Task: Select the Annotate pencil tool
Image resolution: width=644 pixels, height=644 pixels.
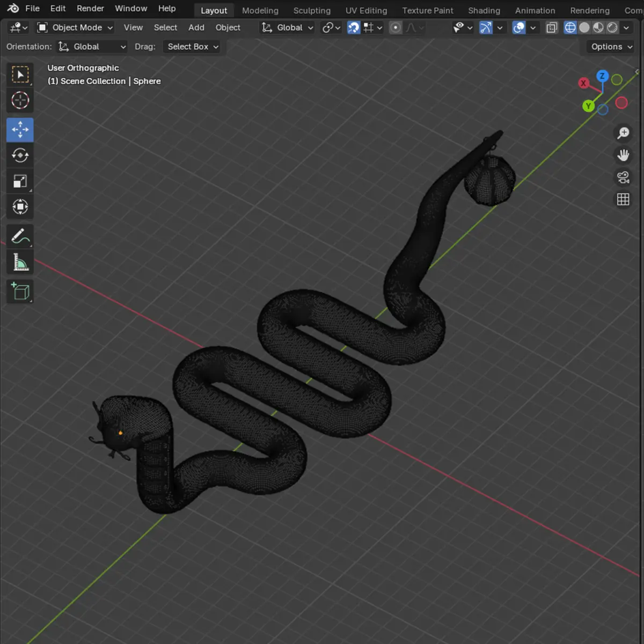Action: coord(20,237)
